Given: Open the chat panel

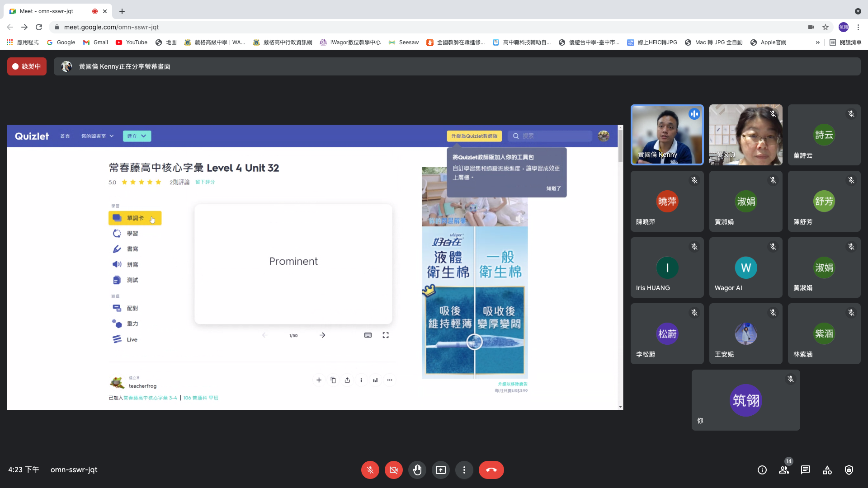Looking at the screenshot, I should click(806, 470).
